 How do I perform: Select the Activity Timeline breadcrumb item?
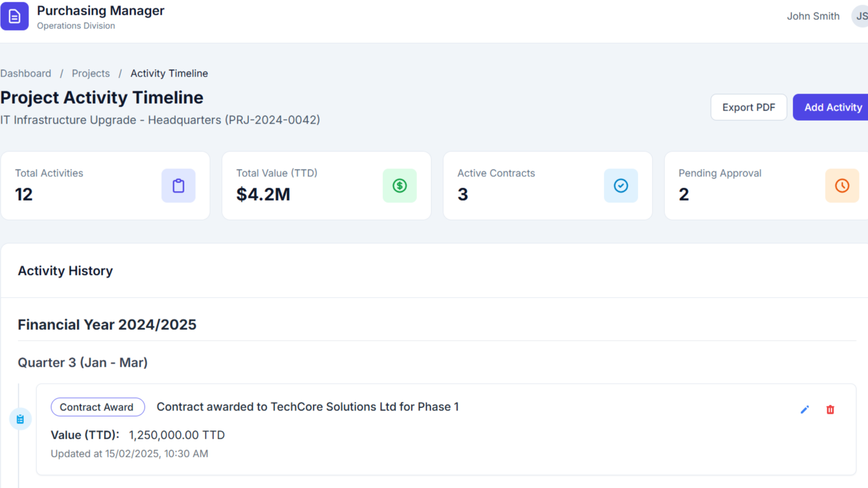(169, 73)
